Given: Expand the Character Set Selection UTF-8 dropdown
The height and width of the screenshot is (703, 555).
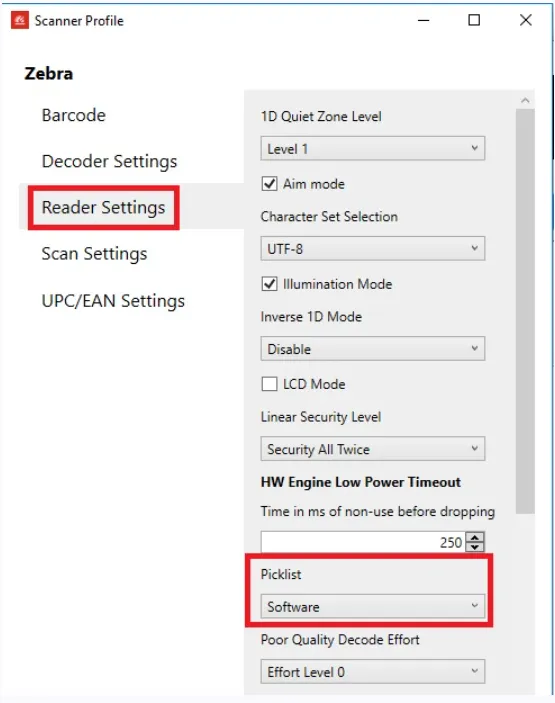Looking at the screenshot, I should 373,248.
